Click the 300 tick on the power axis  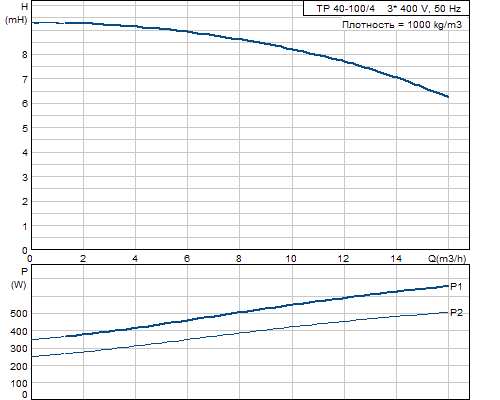(x=19, y=349)
